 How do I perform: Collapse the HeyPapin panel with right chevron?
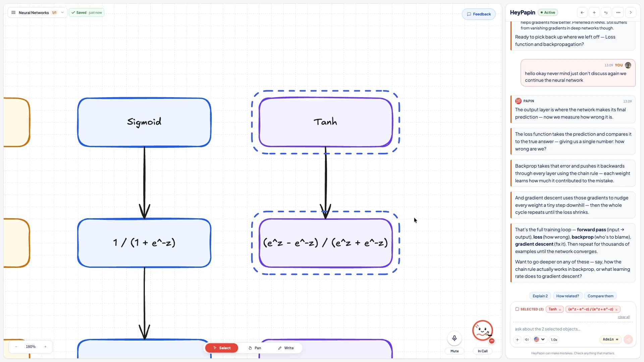coord(631,12)
